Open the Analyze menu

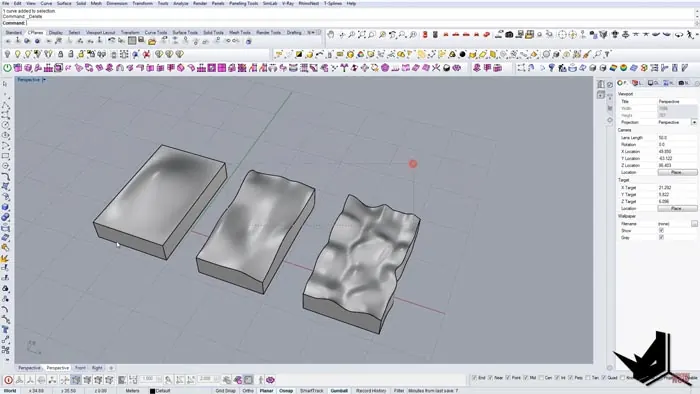point(180,3)
